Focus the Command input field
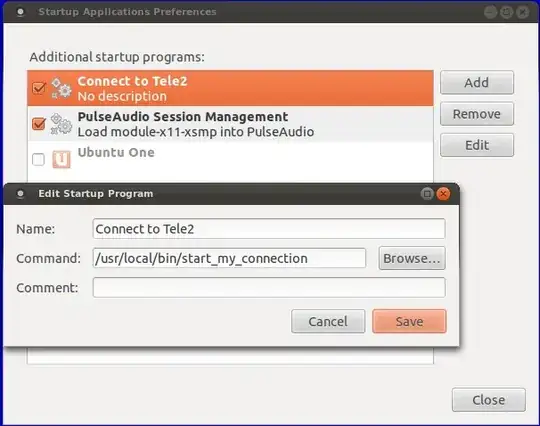This screenshot has height=426, width=540. [229, 258]
